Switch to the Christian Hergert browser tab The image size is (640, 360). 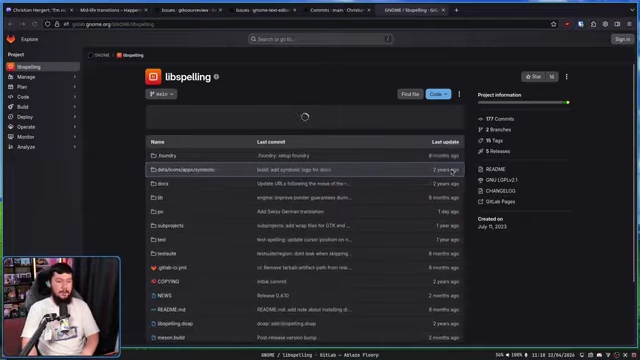pyautogui.click(x=39, y=10)
